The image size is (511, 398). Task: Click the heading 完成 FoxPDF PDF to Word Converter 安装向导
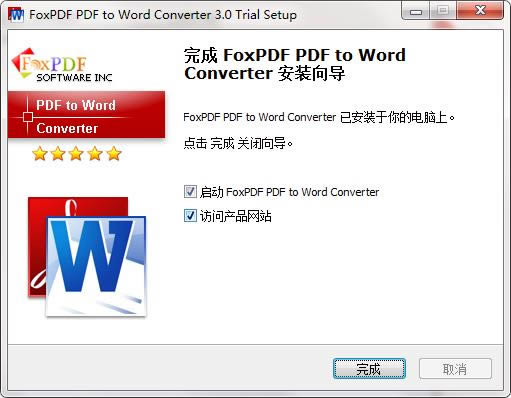pyautogui.click(x=295, y=64)
